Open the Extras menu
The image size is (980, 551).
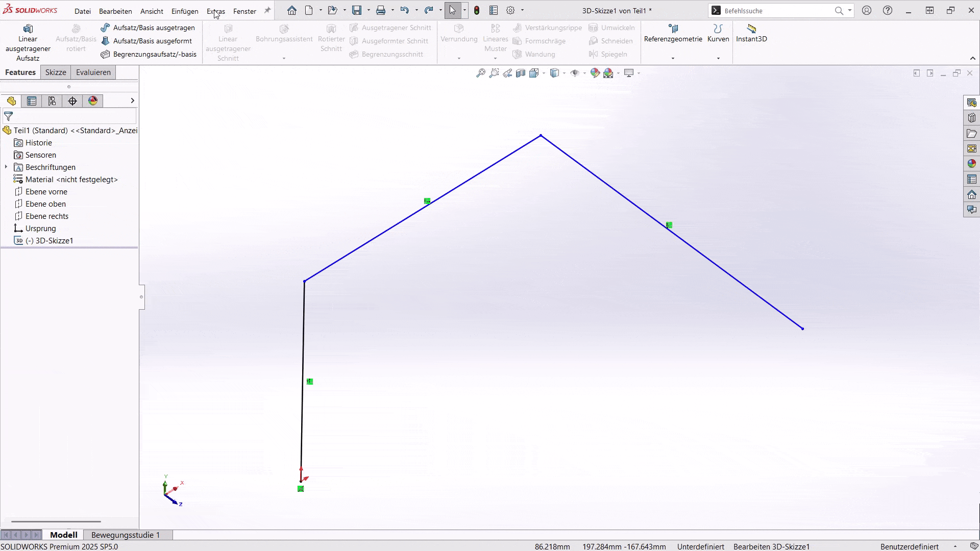215,11
